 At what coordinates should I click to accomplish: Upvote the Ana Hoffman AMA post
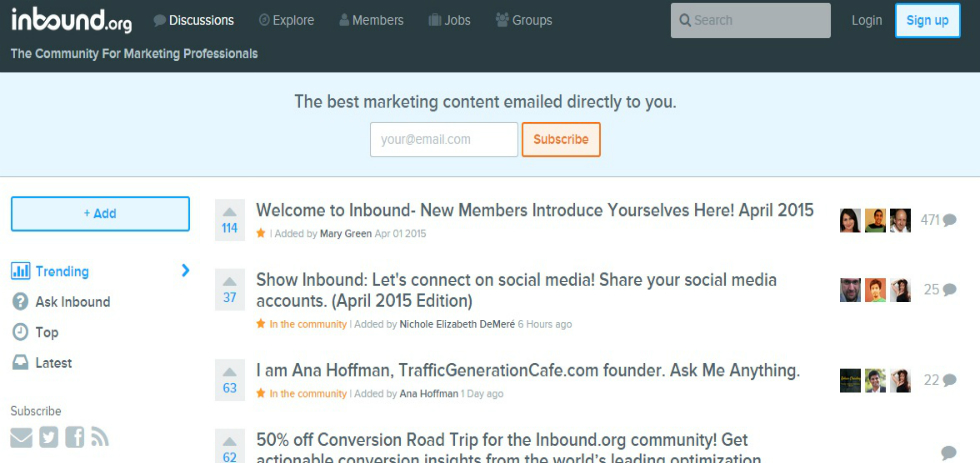point(229,372)
